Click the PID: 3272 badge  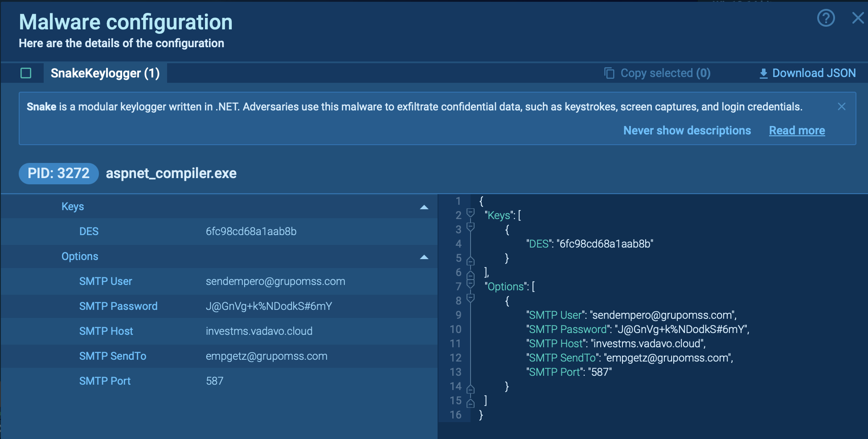point(58,173)
